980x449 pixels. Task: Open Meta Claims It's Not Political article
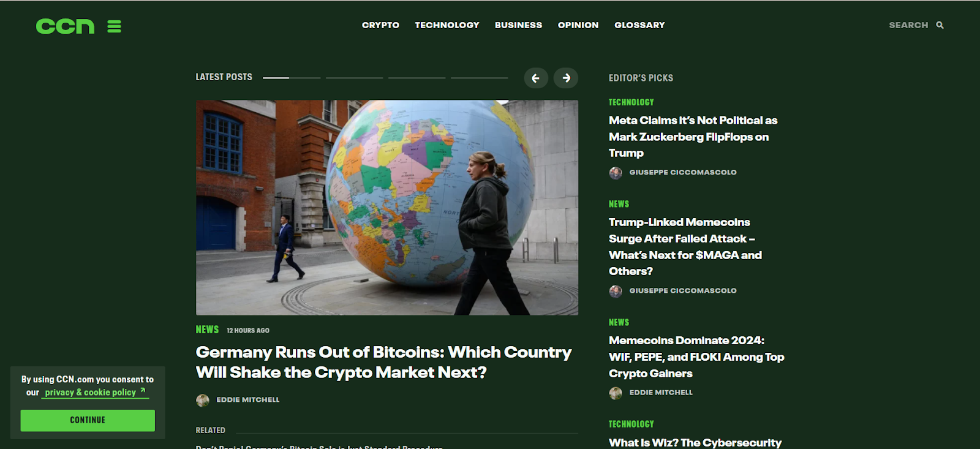tap(693, 137)
